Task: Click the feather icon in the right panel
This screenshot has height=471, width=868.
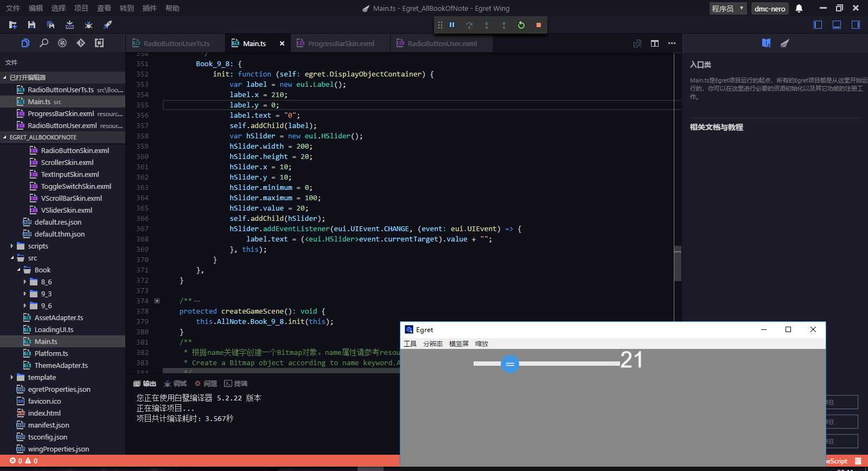Action: point(784,43)
